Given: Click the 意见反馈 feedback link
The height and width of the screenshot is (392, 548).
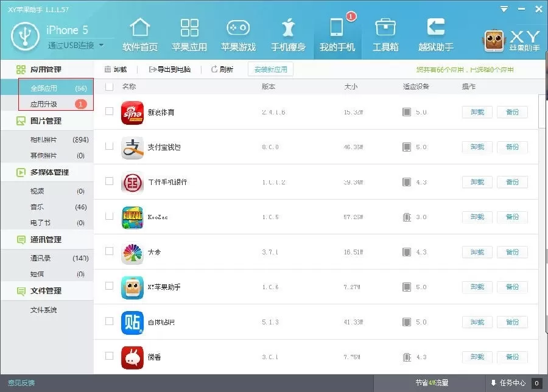Looking at the screenshot, I should pos(21,383).
